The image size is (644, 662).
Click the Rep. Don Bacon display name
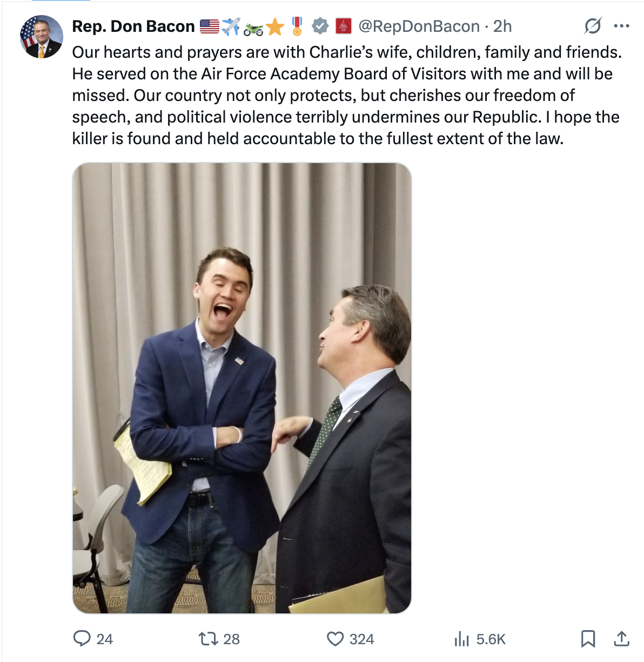[x=133, y=26]
